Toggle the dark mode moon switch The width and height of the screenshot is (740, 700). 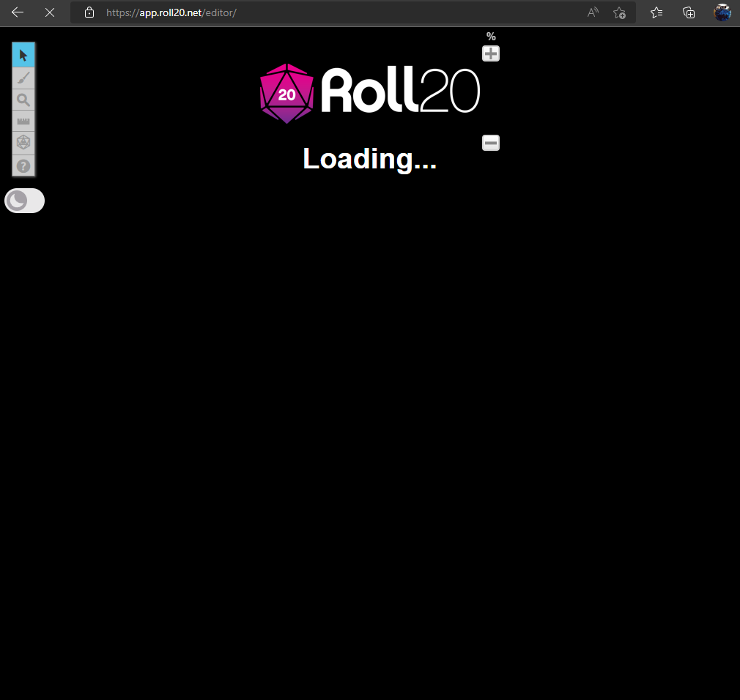tap(24, 201)
